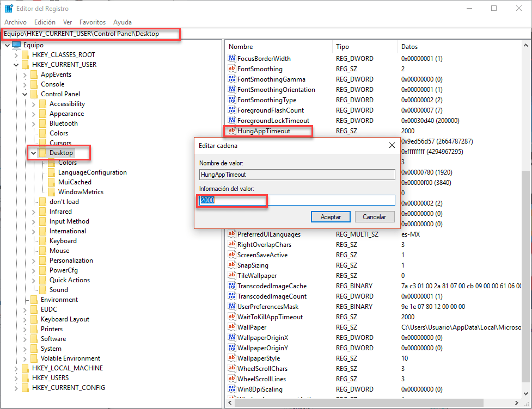Select the Keyboard folder icon in tree

coord(42,241)
